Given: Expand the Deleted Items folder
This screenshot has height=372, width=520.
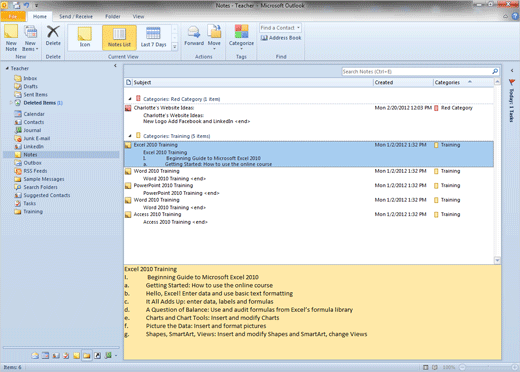Looking at the screenshot, I should tap(11, 103).
